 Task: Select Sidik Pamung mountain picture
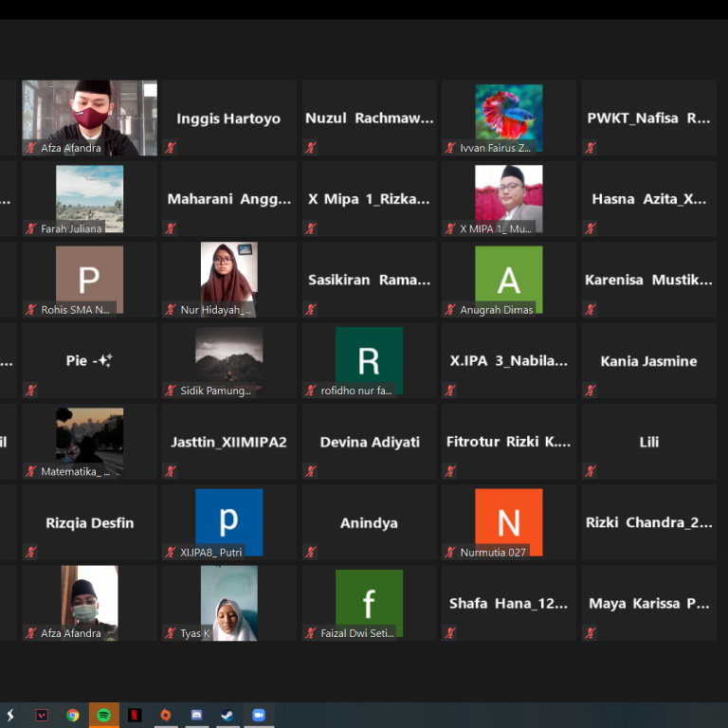(x=228, y=360)
